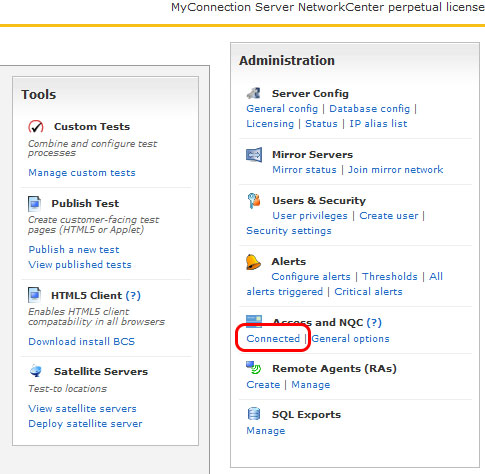The width and height of the screenshot is (485, 474).
Task: Open Manage custom tests
Action: pyautogui.click(x=82, y=173)
